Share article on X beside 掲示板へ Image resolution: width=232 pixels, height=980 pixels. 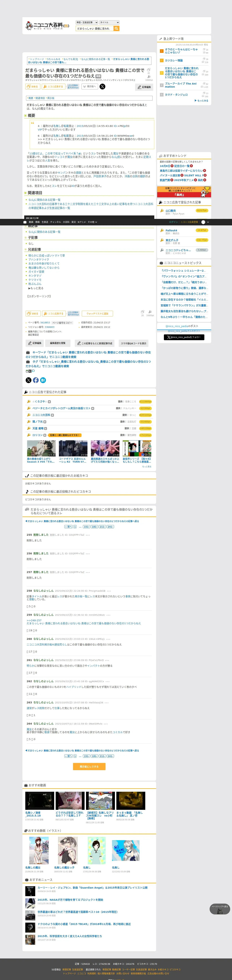pos(102,87)
